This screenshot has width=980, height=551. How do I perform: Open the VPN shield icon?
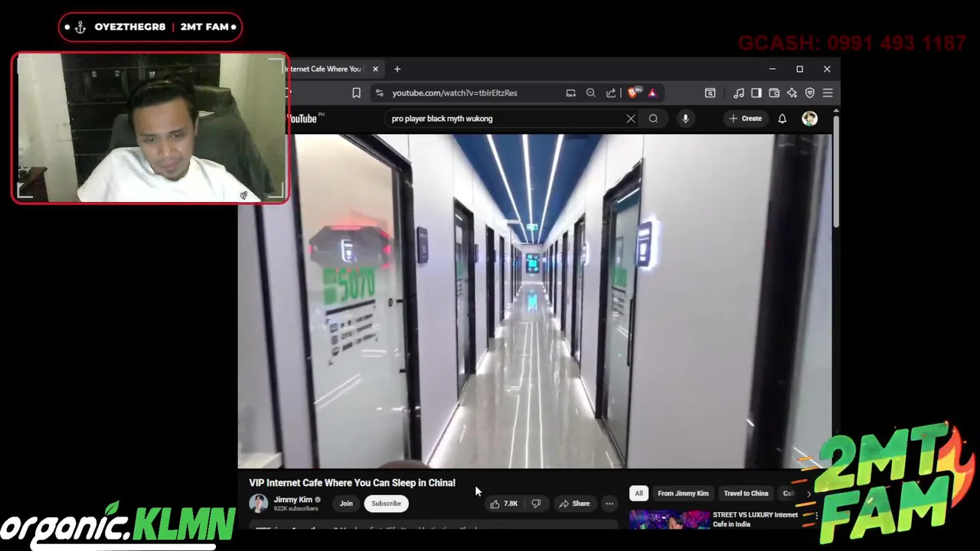tap(810, 93)
